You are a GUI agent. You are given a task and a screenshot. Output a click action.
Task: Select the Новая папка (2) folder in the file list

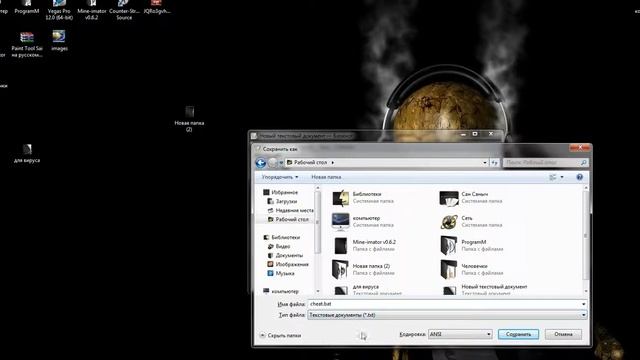coord(362,269)
